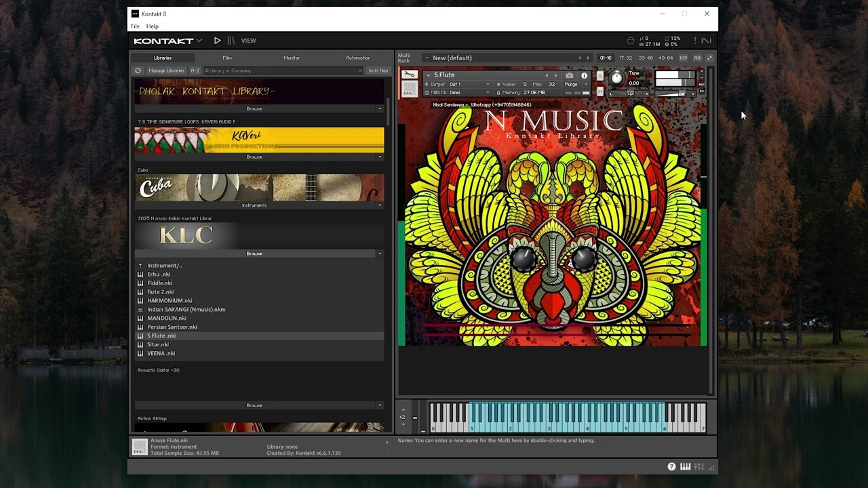Open the shop basket icon
868x488 pixels.
(x=631, y=41)
